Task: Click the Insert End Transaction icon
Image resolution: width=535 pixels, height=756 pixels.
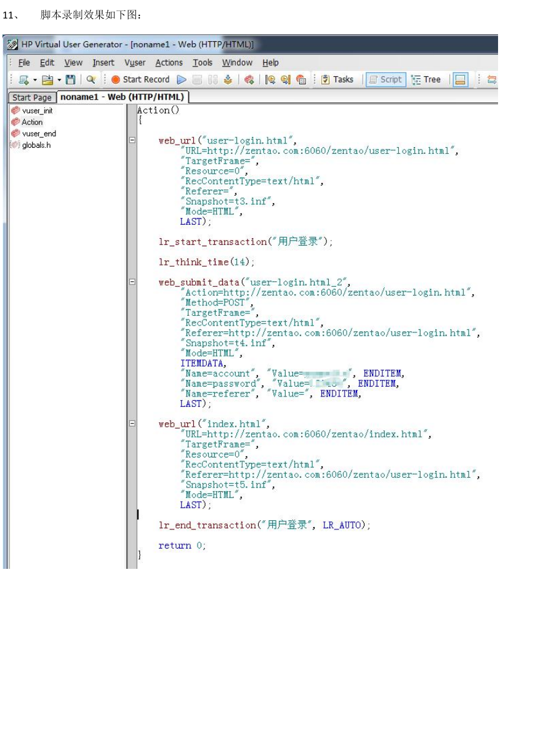Action: click(286, 79)
